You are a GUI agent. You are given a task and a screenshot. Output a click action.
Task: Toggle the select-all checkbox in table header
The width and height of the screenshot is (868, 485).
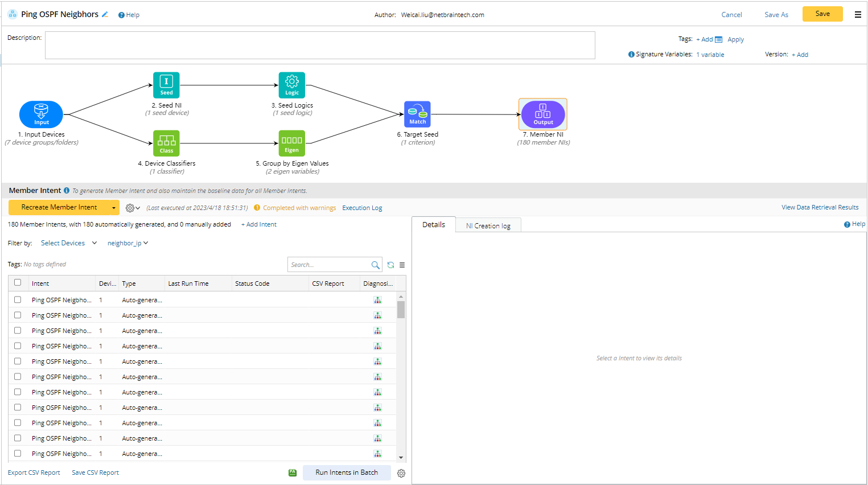[18, 282]
